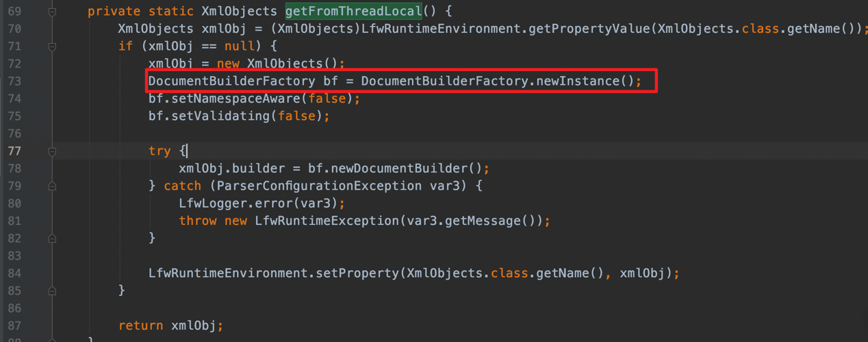Screen dimensions: 868x342
Task: Click line number 73 in the gutter
Action: [x=14, y=81]
